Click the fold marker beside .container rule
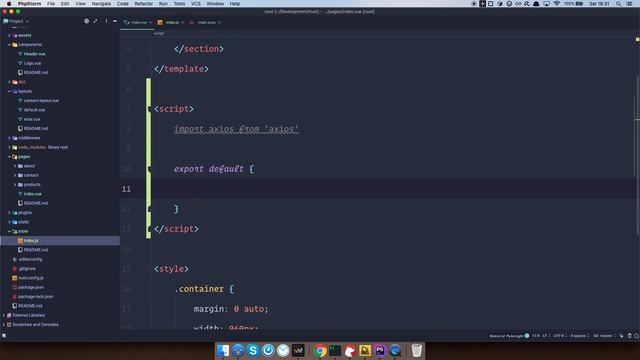The width and height of the screenshot is (640, 360). click(149, 289)
